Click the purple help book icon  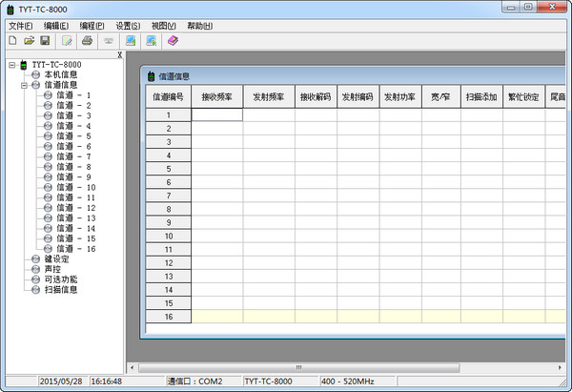pyautogui.click(x=173, y=40)
